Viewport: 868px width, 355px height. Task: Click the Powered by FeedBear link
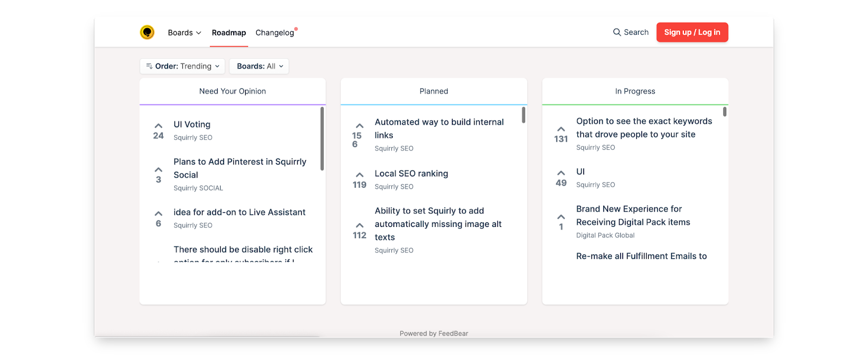[434, 333]
